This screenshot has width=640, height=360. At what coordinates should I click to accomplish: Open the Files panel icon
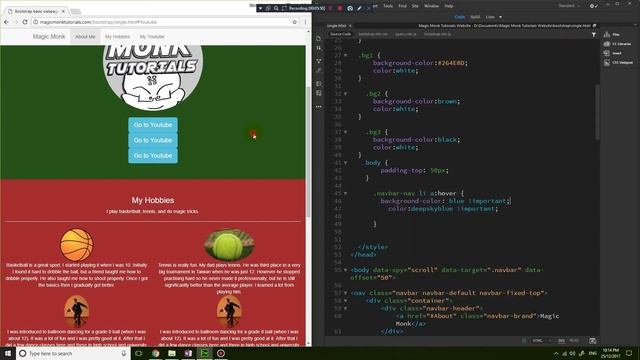pos(607,34)
